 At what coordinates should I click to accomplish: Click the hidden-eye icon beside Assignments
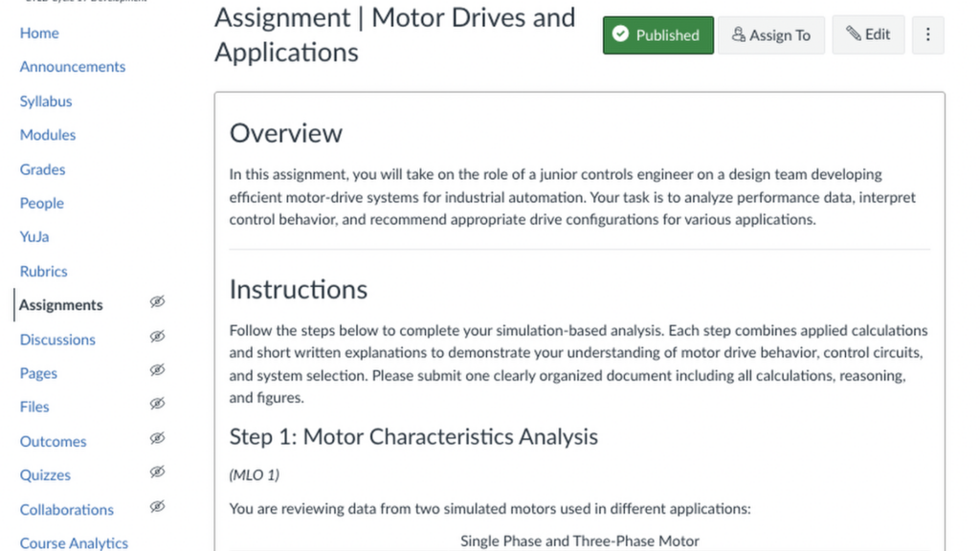(157, 301)
